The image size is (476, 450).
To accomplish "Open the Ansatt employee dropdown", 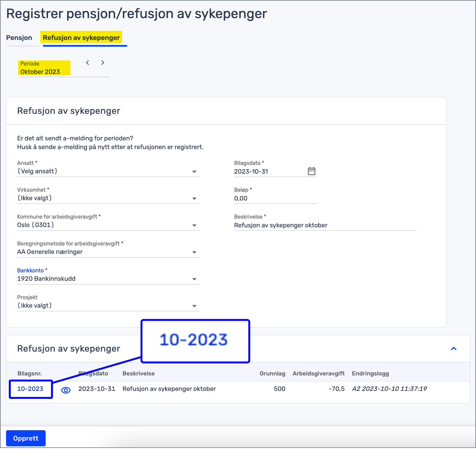I will (195, 172).
